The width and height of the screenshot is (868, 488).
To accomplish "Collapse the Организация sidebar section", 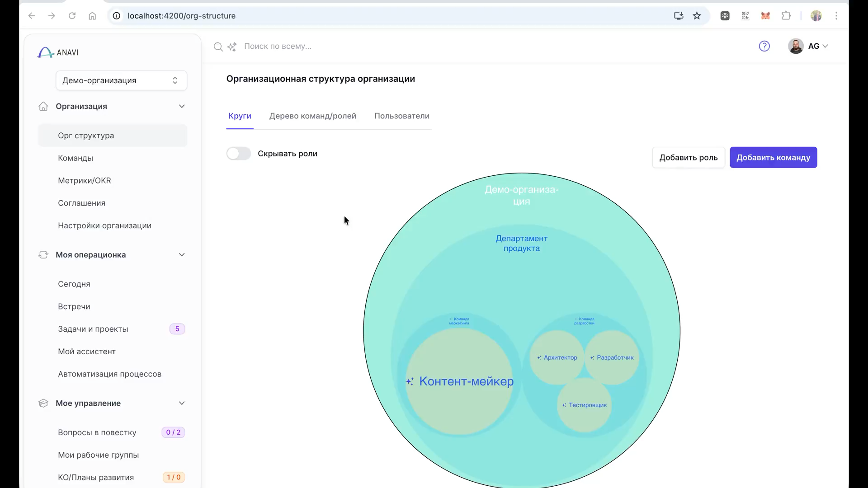I will click(x=182, y=106).
